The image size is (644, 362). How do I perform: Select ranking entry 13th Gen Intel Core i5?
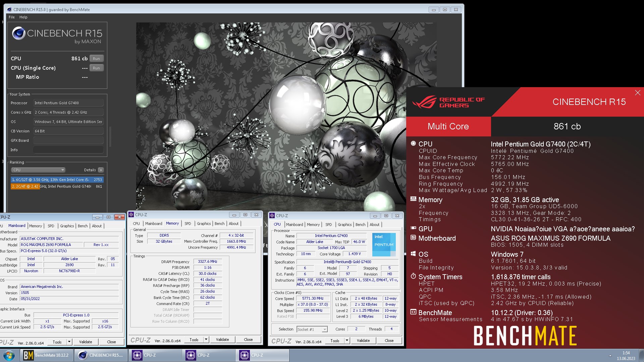pyautogui.click(x=57, y=180)
